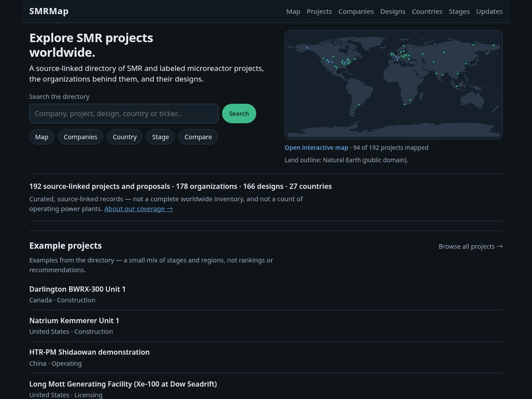Select the Companies pill below search

(81, 137)
